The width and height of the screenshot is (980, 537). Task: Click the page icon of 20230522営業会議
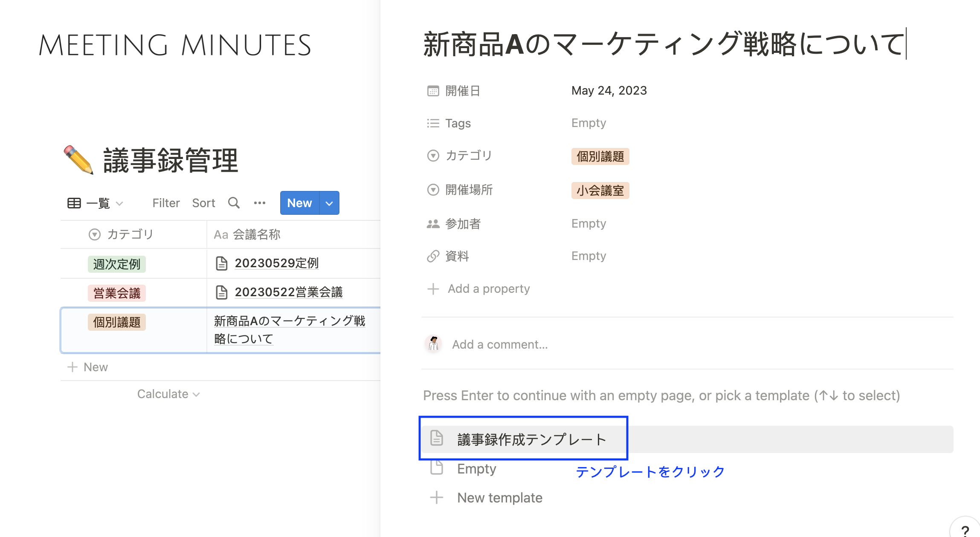click(x=221, y=292)
